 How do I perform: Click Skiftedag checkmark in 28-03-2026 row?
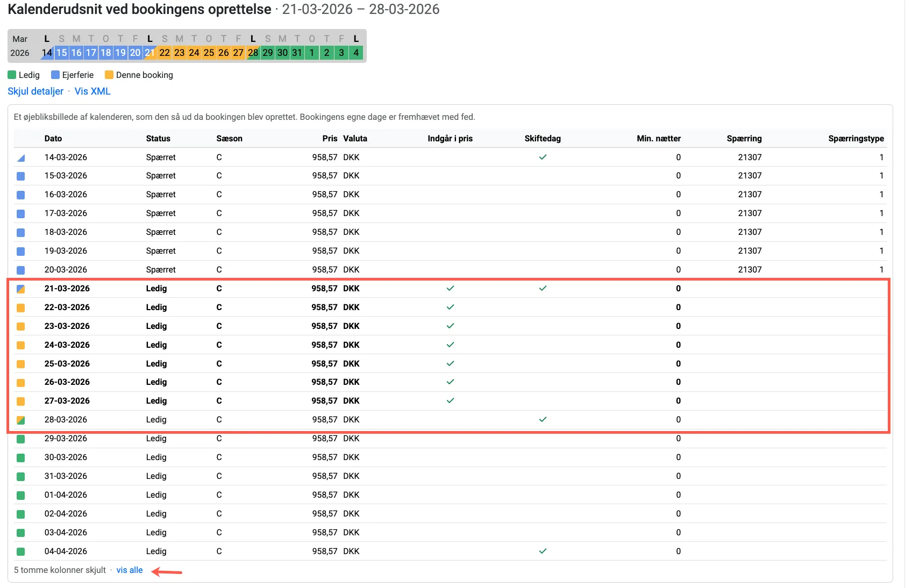[x=543, y=419]
